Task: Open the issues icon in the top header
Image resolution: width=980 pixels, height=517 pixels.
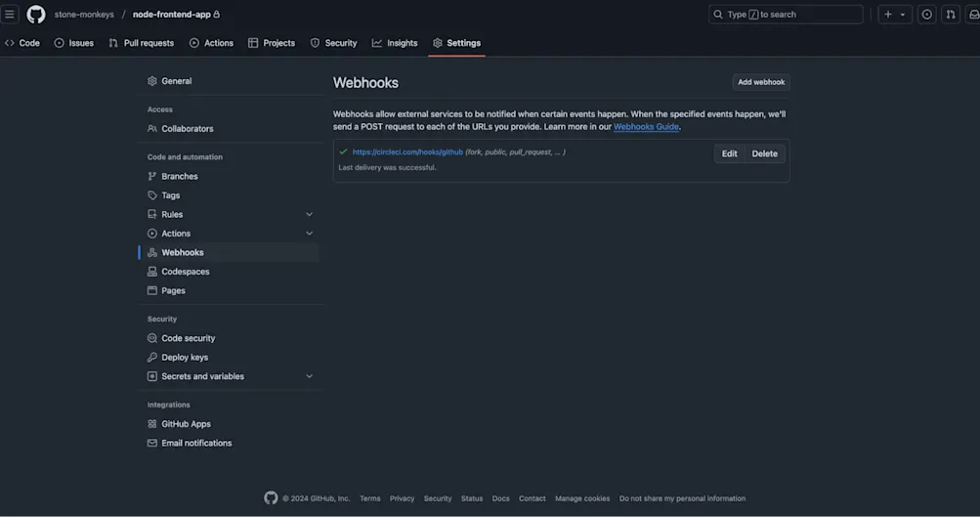Action: (x=927, y=15)
